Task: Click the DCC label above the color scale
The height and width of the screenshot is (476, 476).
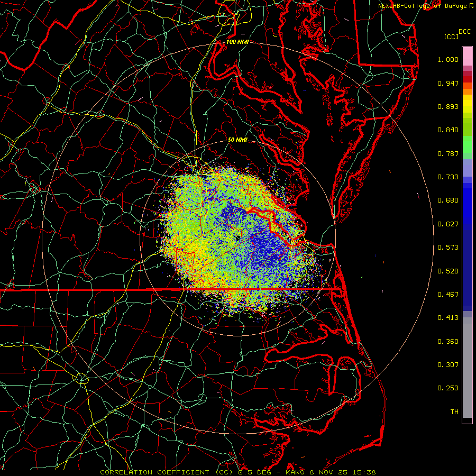Action: click(x=464, y=32)
